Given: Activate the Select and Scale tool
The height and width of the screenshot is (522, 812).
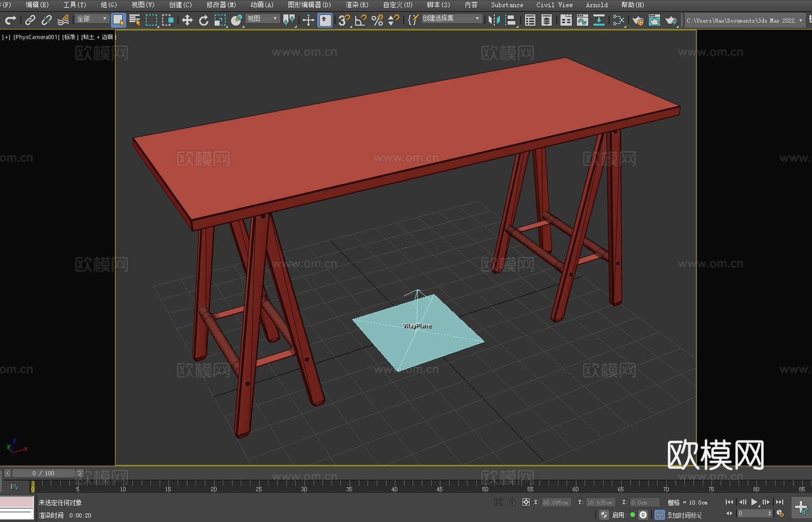Looking at the screenshot, I should tap(220, 20).
